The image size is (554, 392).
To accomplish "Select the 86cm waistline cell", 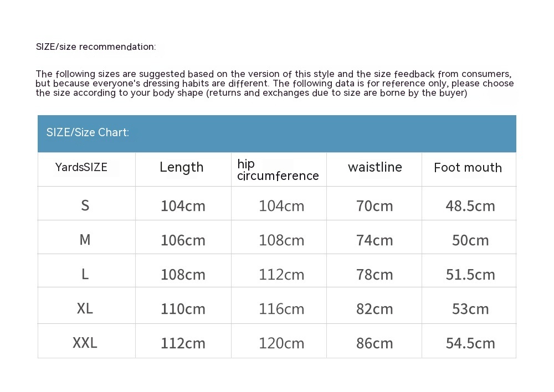I will (x=375, y=343).
